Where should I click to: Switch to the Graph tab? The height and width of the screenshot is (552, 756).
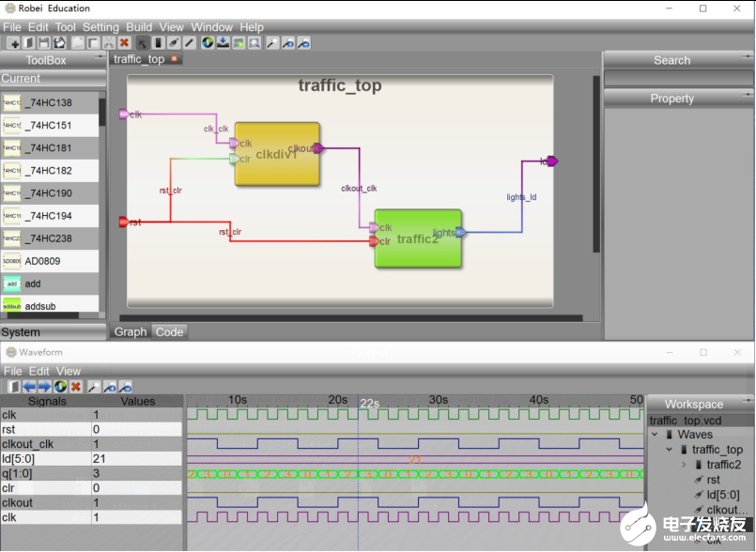pos(131,331)
